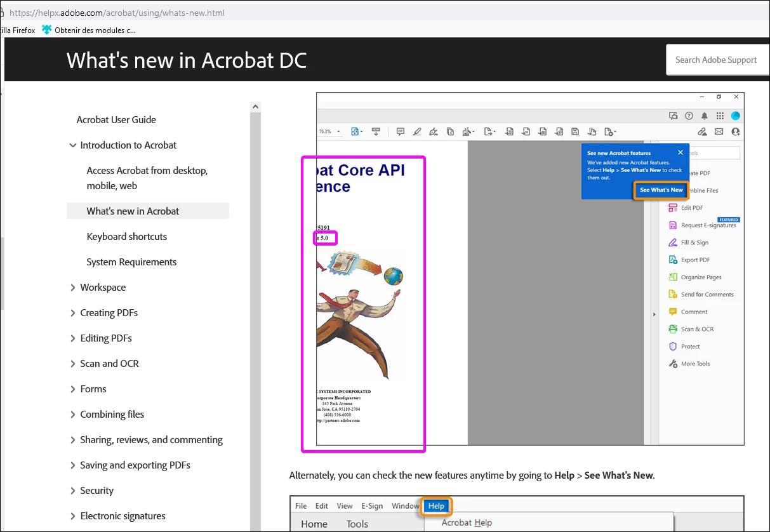Expand Saving and exporting PDFs section
Viewport: 770px width, 532px height.
click(72, 465)
